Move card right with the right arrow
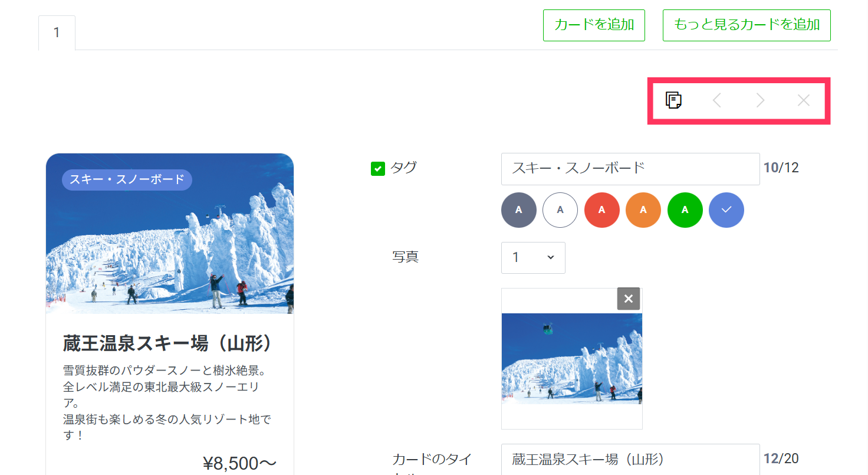This screenshot has width=868, height=475. coord(760,100)
